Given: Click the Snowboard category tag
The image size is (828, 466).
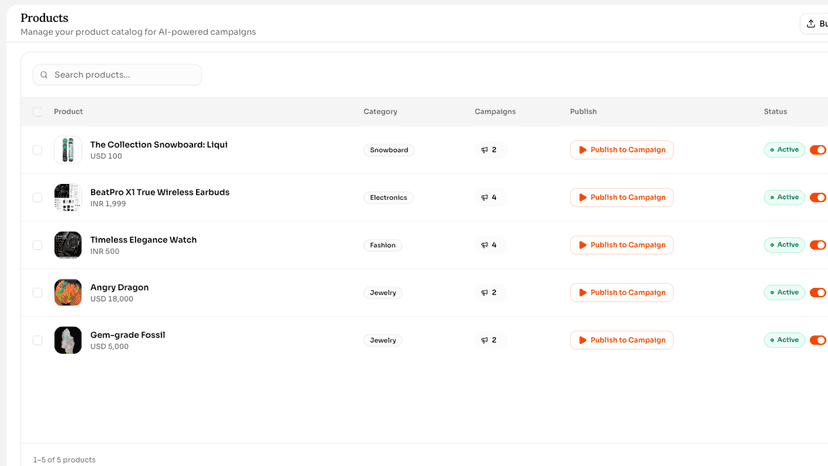Looking at the screenshot, I should (389, 150).
